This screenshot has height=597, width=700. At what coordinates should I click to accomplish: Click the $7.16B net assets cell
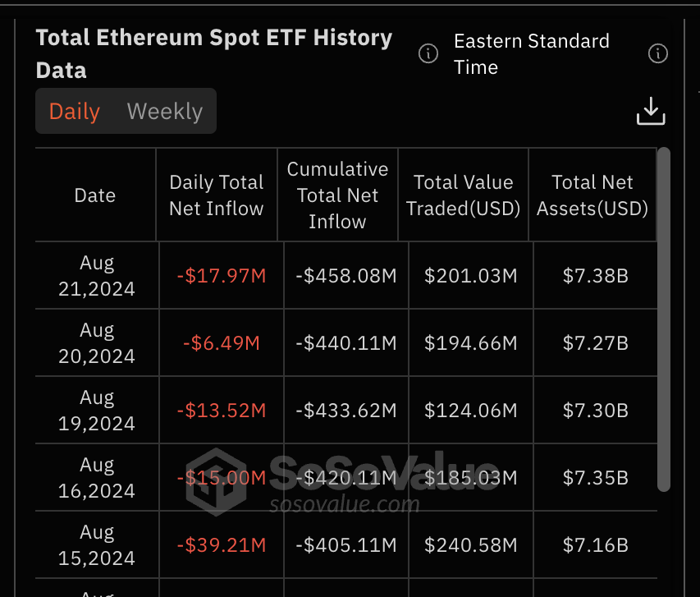click(x=596, y=545)
